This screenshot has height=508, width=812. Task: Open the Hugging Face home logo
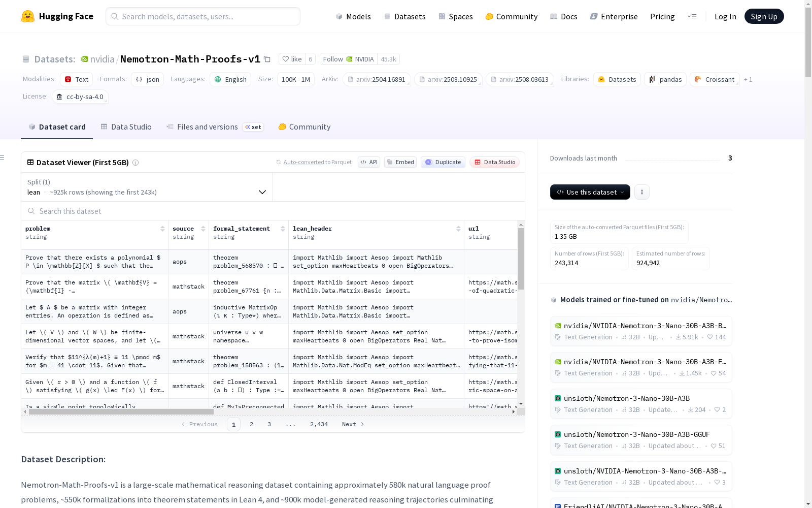(57, 16)
